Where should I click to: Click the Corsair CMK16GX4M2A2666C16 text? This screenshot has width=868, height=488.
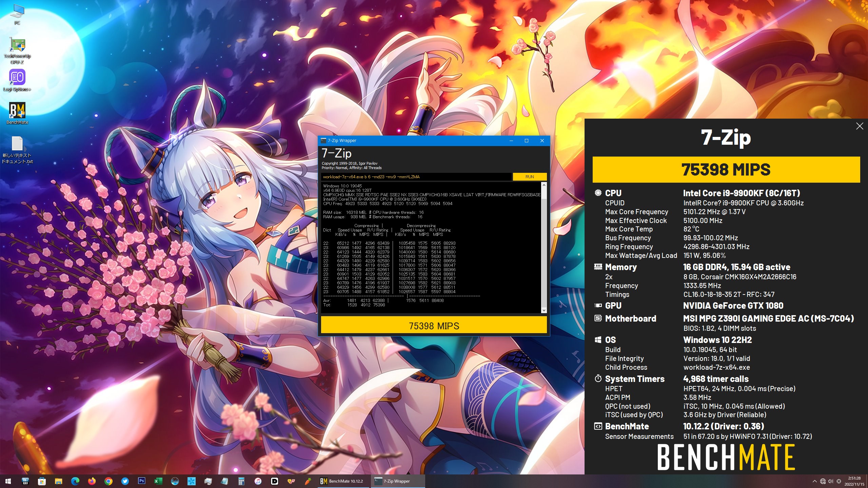click(740, 277)
